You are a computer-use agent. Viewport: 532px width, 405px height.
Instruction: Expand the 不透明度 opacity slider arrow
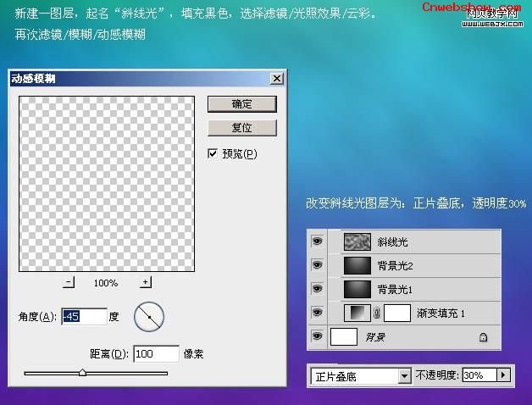point(503,375)
